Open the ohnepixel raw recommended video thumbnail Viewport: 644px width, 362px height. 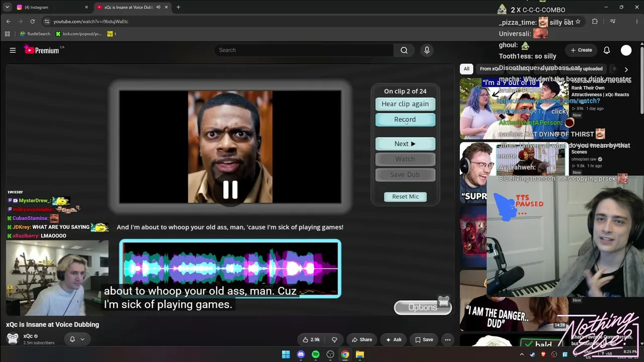514,172
